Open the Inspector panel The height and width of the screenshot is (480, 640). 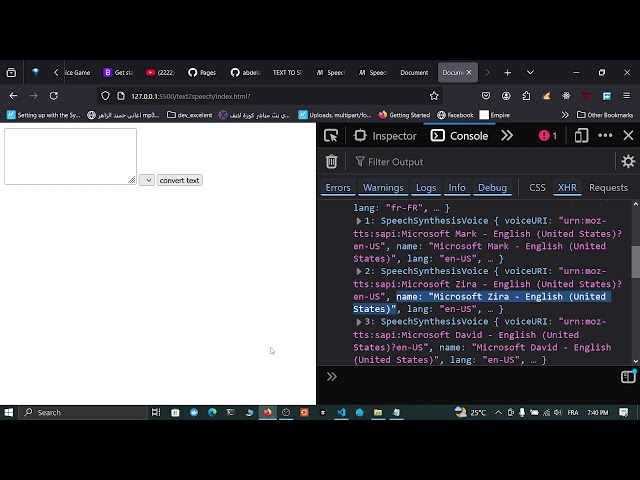(x=386, y=136)
